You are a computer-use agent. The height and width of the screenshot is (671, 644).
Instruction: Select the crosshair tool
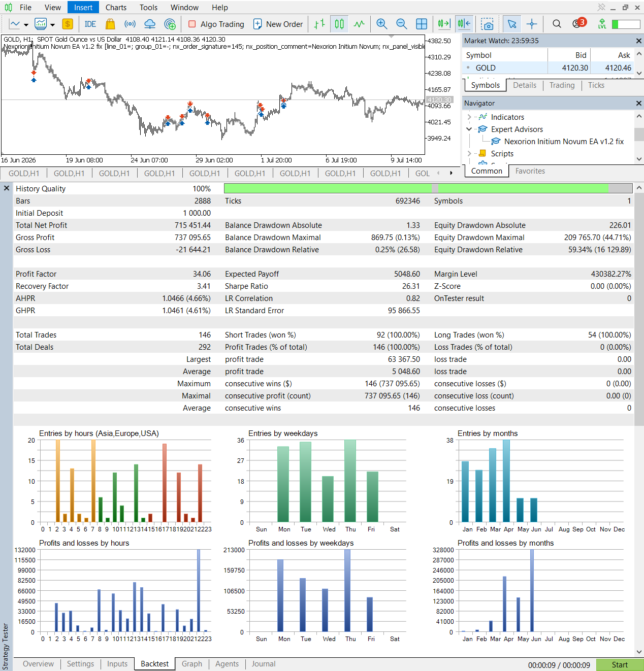click(532, 24)
